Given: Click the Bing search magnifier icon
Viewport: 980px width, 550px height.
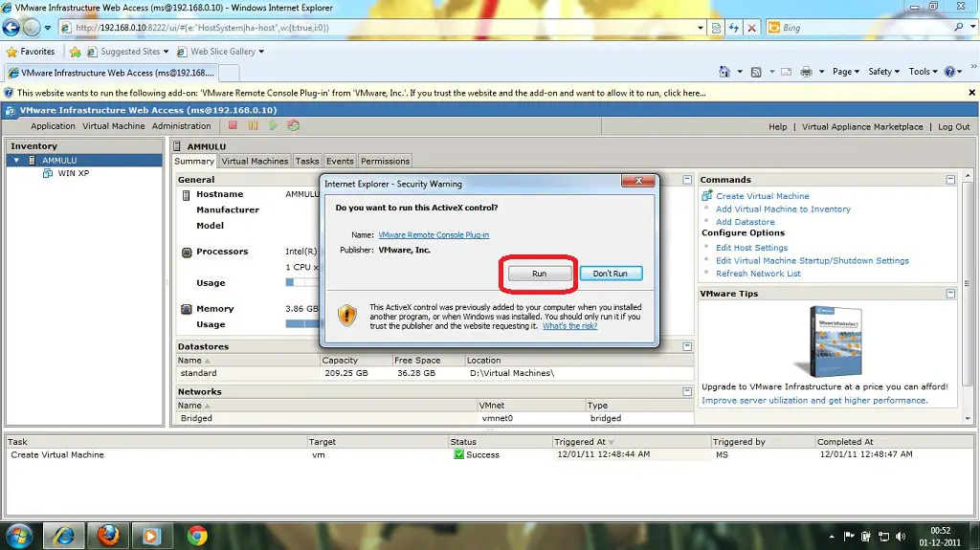Looking at the screenshot, I should [x=959, y=28].
